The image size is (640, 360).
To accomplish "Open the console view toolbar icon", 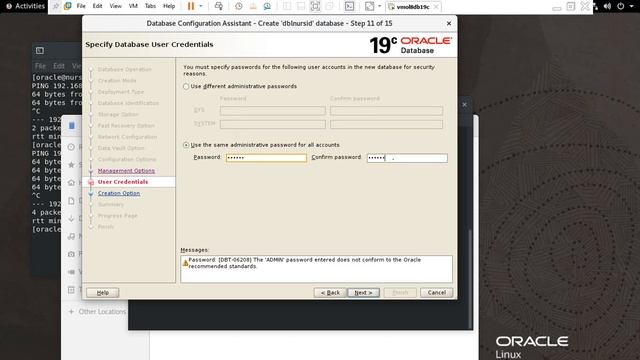I will tap(349, 6).
